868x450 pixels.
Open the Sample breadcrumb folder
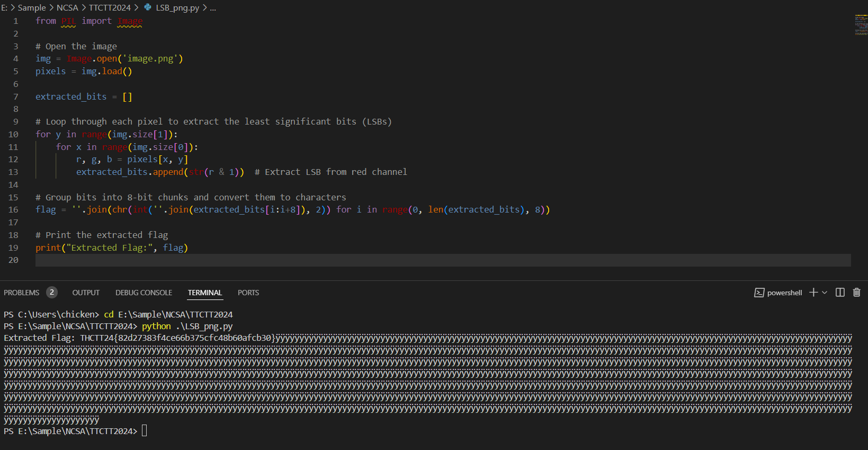tap(32, 7)
